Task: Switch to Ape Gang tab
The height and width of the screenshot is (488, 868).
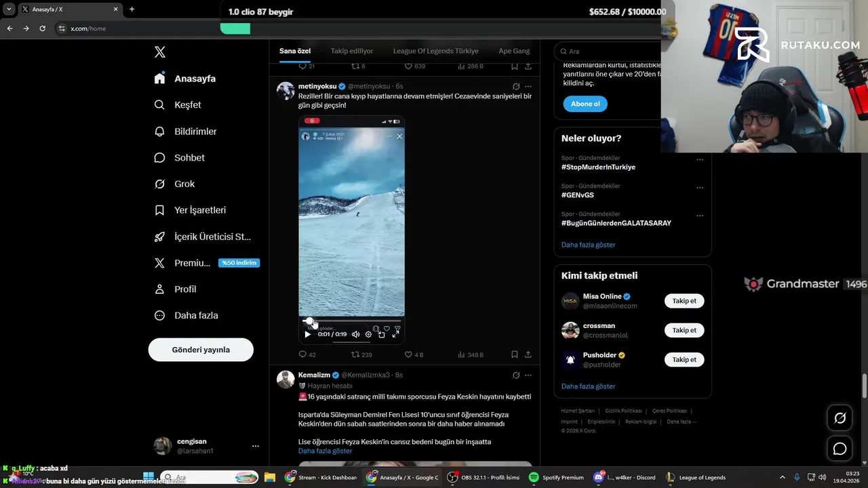Action: 514,51
